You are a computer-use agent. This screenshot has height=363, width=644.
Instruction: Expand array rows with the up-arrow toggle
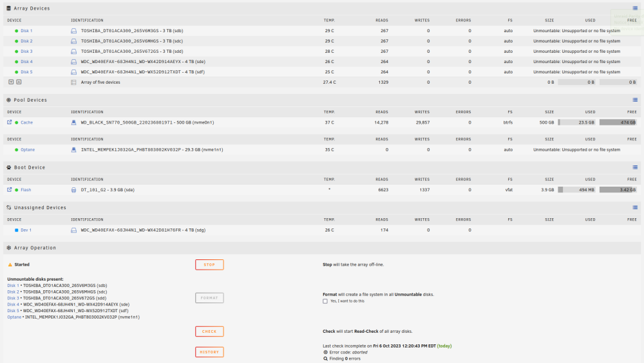19,82
